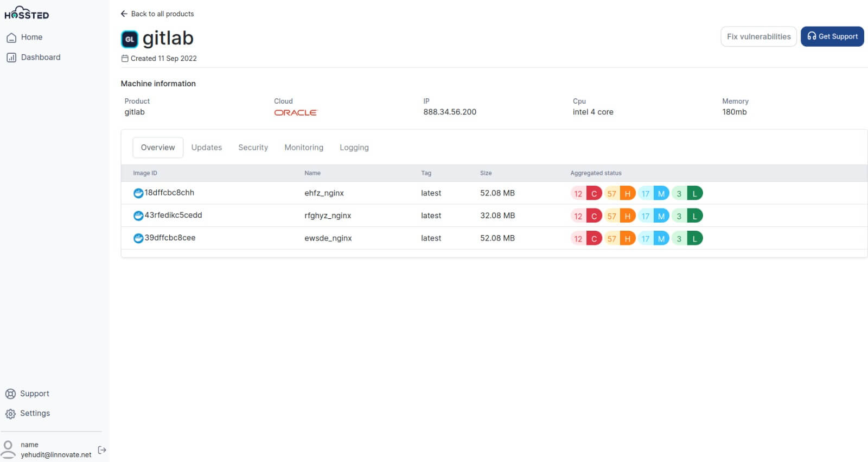Image resolution: width=868 pixels, height=462 pixels.
Task: Click the headset icon in Get Support
Action: click(x=812, y=36)
